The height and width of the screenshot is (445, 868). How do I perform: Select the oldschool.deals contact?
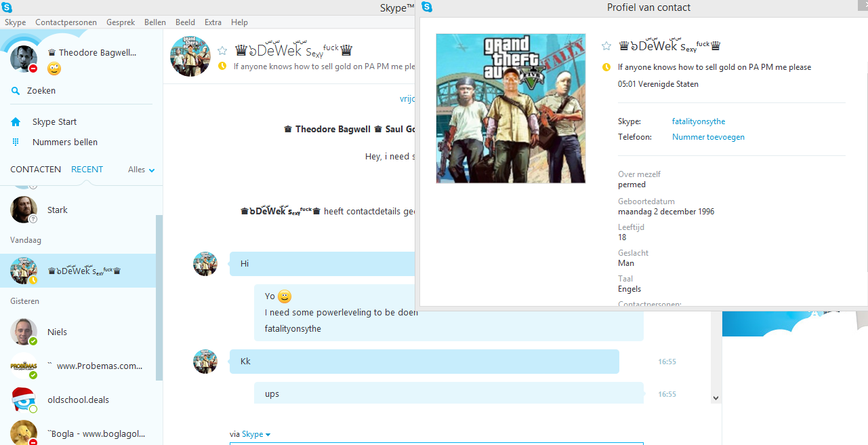[78, 400]
